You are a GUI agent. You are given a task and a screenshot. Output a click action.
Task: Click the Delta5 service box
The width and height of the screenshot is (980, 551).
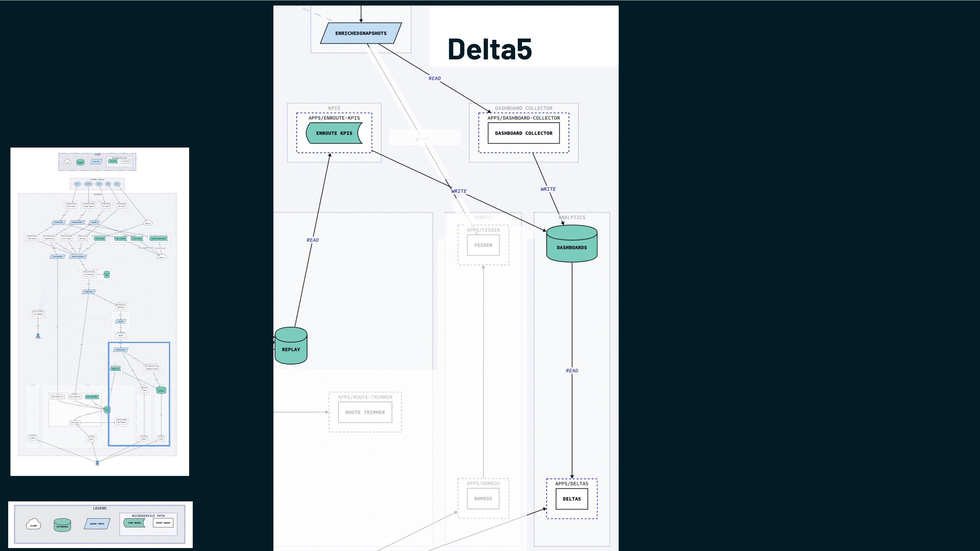tap(571, 499)
